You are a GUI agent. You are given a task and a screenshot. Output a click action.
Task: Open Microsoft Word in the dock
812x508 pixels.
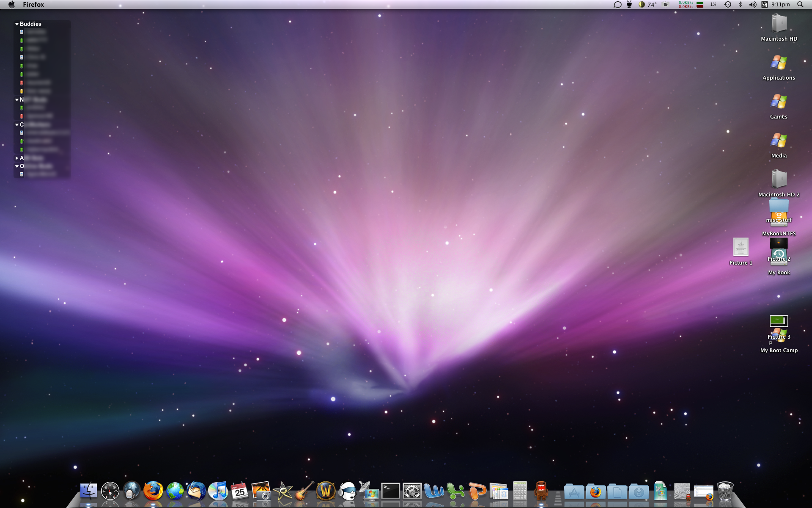434,491
